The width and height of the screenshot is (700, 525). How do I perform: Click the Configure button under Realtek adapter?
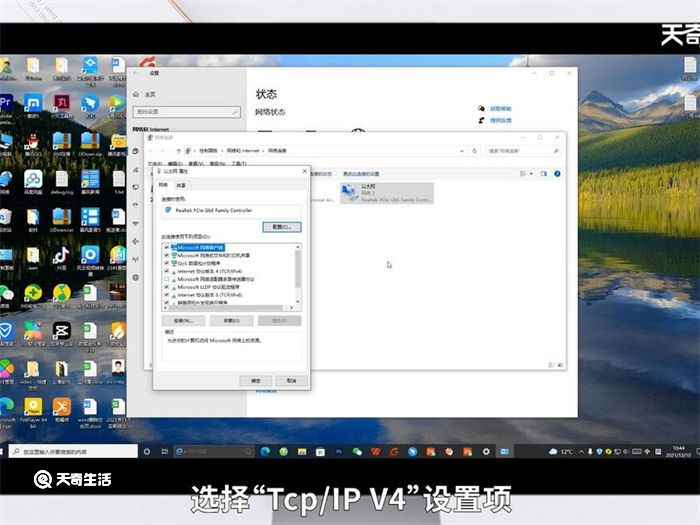pyautogui.click(x=282, y=227)
